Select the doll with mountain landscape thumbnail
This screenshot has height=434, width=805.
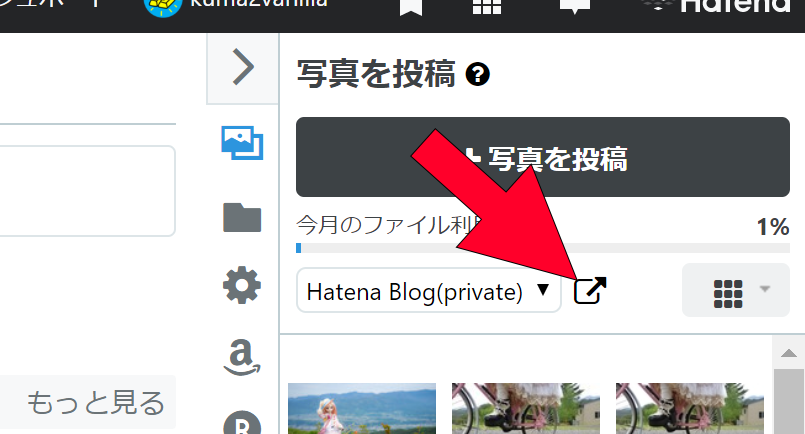point(362,408)
